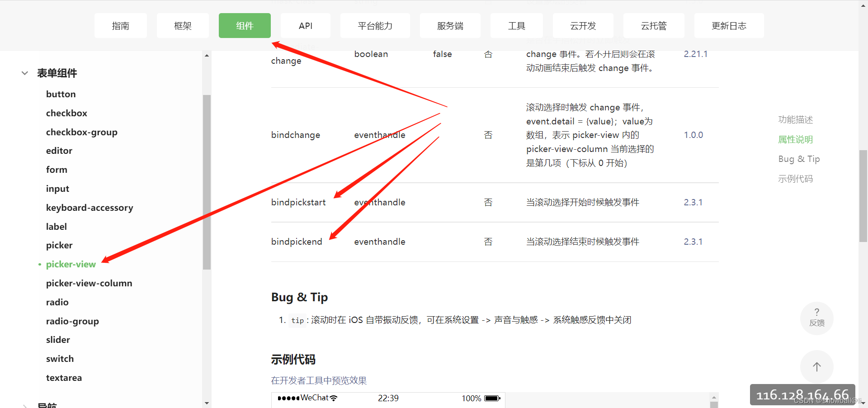Click the 反馈 feedback icon
Screen dimensions: 868x408
[x=816, y=318]
